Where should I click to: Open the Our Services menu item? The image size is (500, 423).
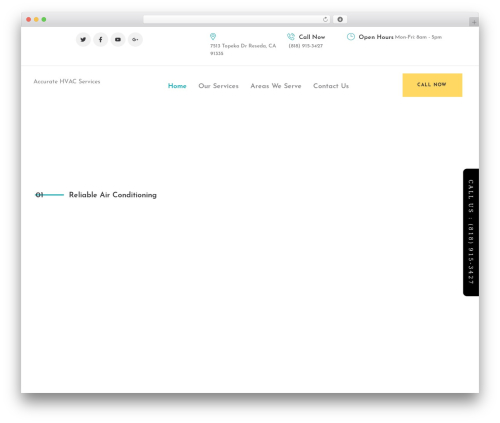pyautogui.click(x=218, y=86)
